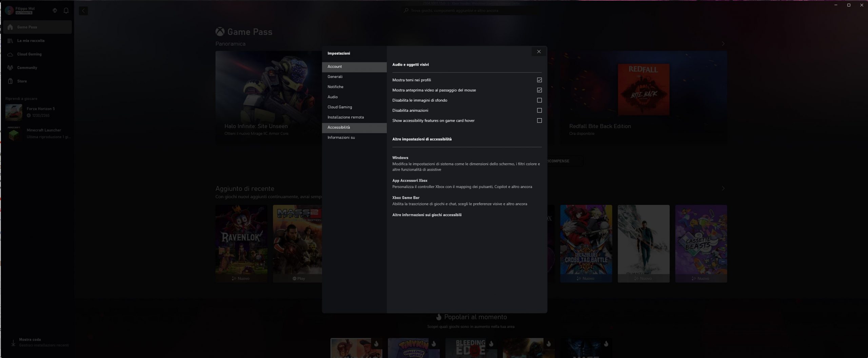Open Game Pass home in sidebar
Viewport: 868px width, 358px height.
(38, 27)
